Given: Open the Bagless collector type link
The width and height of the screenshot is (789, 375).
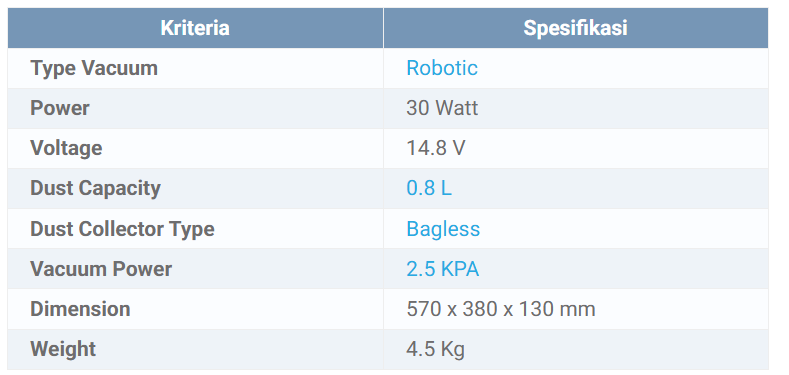Looking at the screenshot, I should pyautogui.click(x=443, y=229).
